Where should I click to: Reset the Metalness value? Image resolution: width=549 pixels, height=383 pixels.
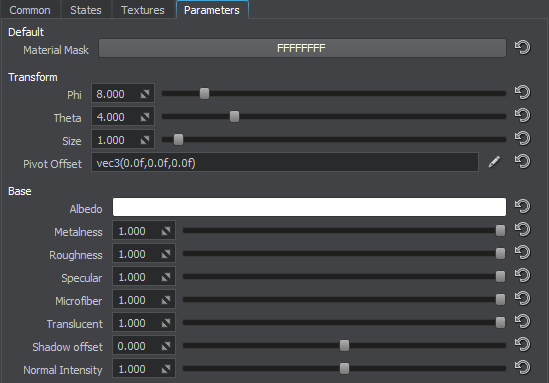pos(522,230)
